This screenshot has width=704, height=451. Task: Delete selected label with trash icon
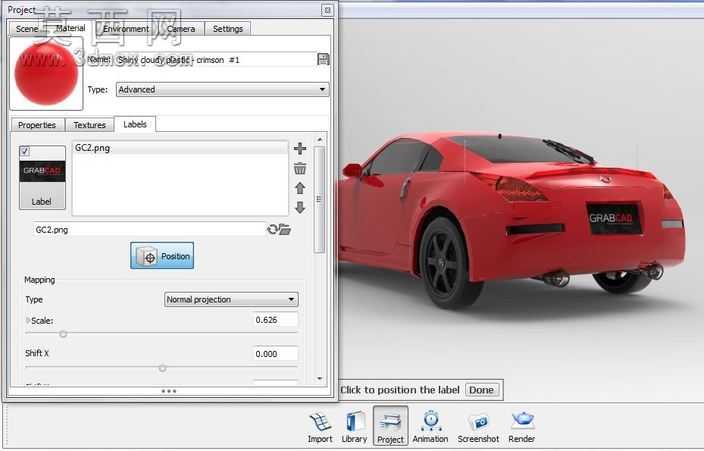click(300, 168)
